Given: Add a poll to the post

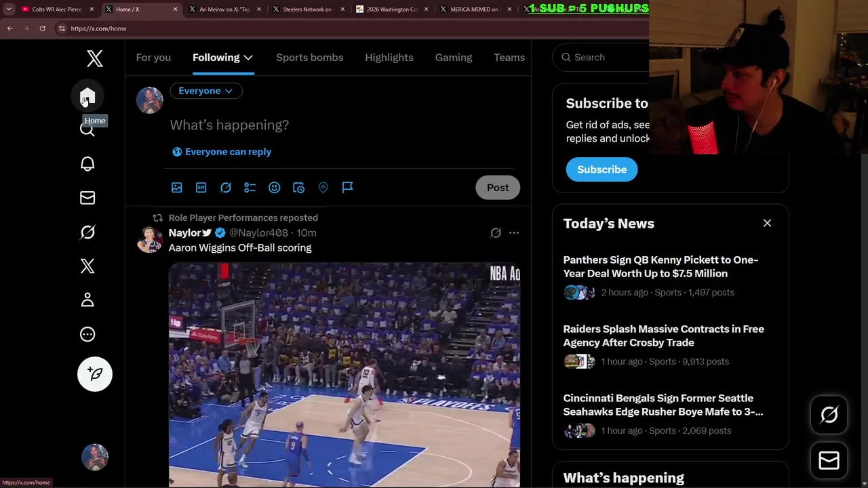Looking at the screenshot, I should pos(250,188).
